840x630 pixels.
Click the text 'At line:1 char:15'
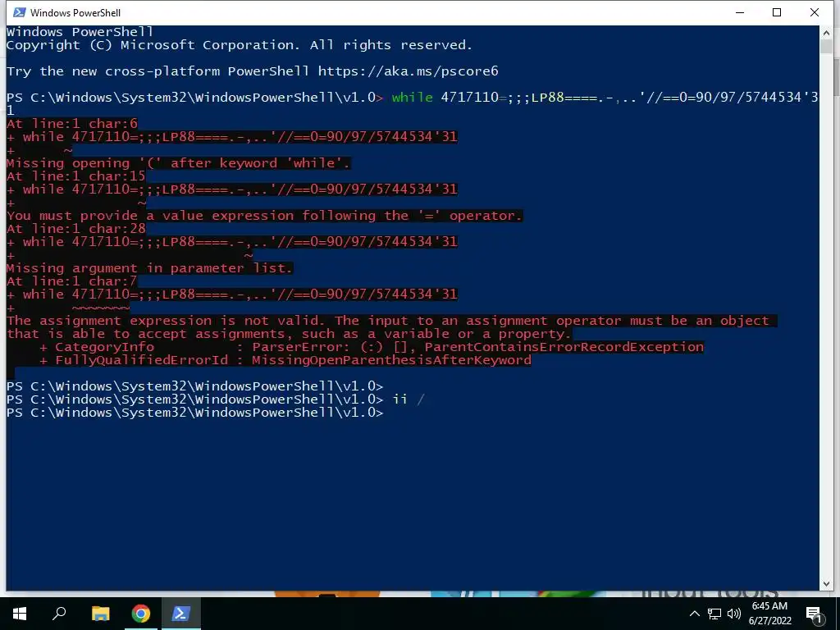76,176
